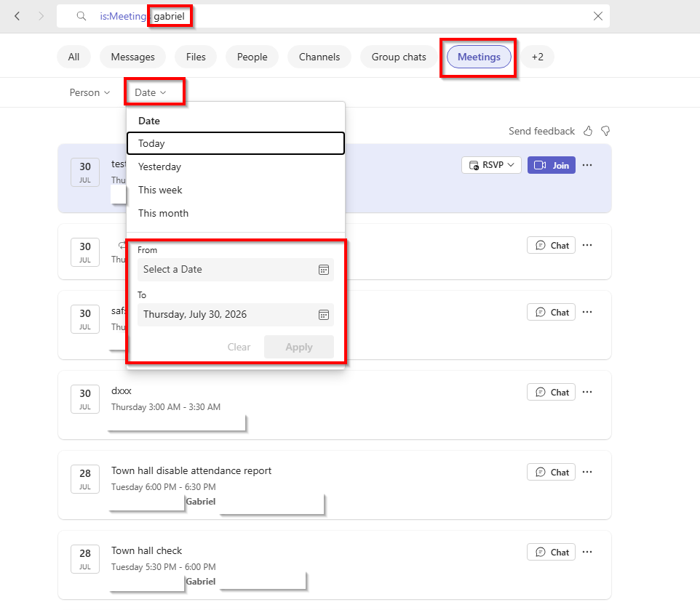Viewport: 700px width, 610px height.
Task: Select the Meetings tab
Action: (x=479, y=57)
